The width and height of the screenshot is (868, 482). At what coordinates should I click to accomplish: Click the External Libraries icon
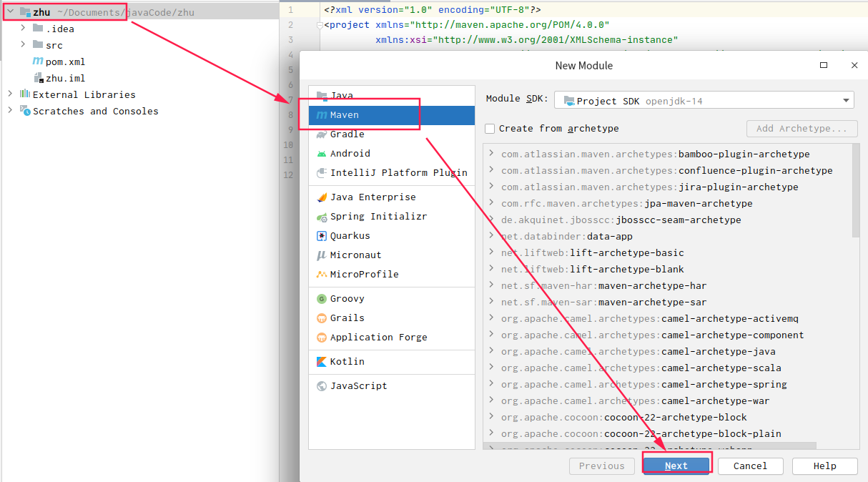[25, 94]
